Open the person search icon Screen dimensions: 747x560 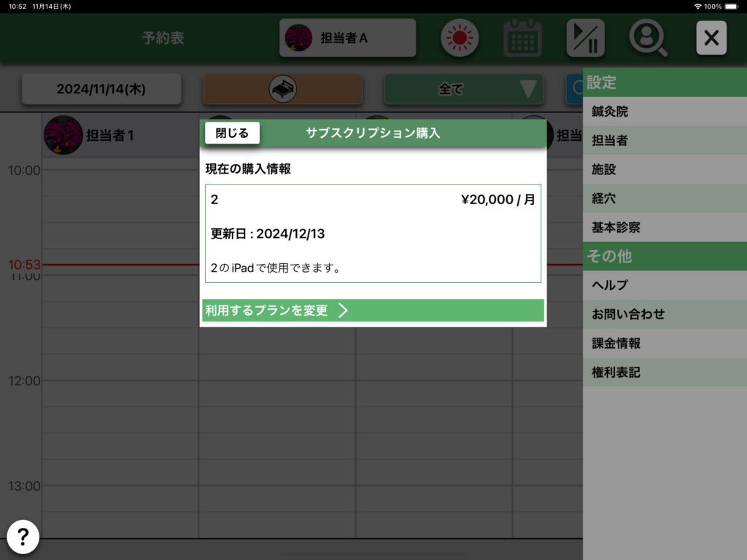[648, 38]
